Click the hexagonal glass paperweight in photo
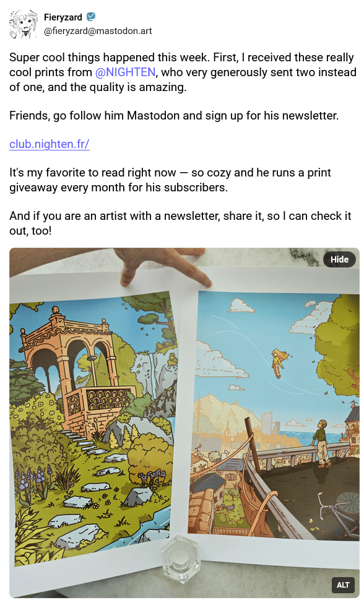The image size is (364, 605). [181, 559]
